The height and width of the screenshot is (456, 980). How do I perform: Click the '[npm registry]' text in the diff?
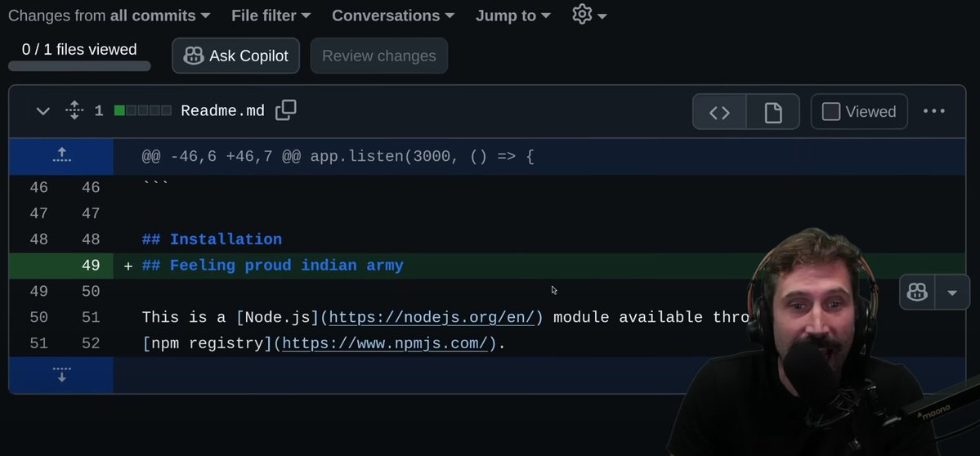(208, 343)
